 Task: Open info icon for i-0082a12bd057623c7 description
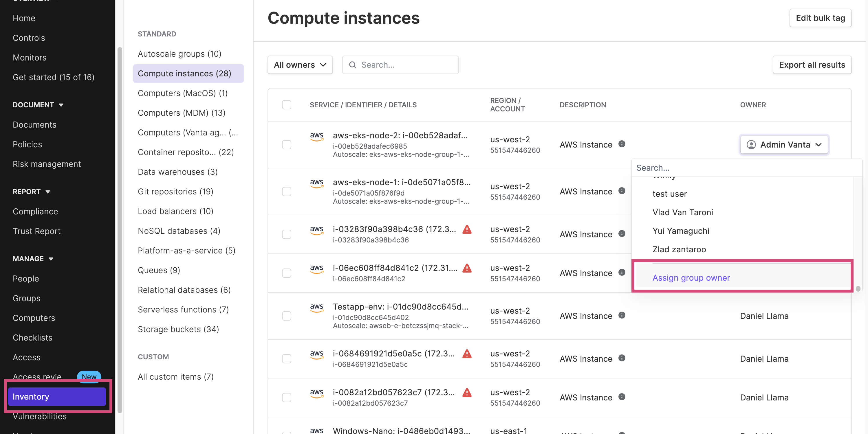click(x=622, y=396)
